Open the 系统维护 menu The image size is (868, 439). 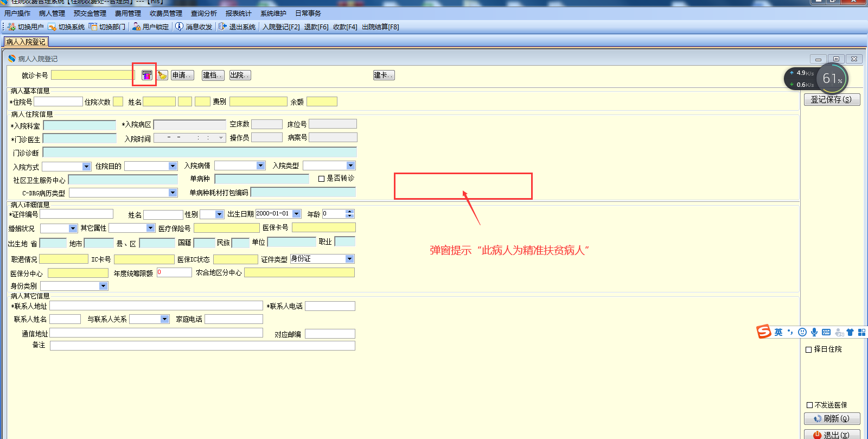pyautogui.click(x=273, y=14)
